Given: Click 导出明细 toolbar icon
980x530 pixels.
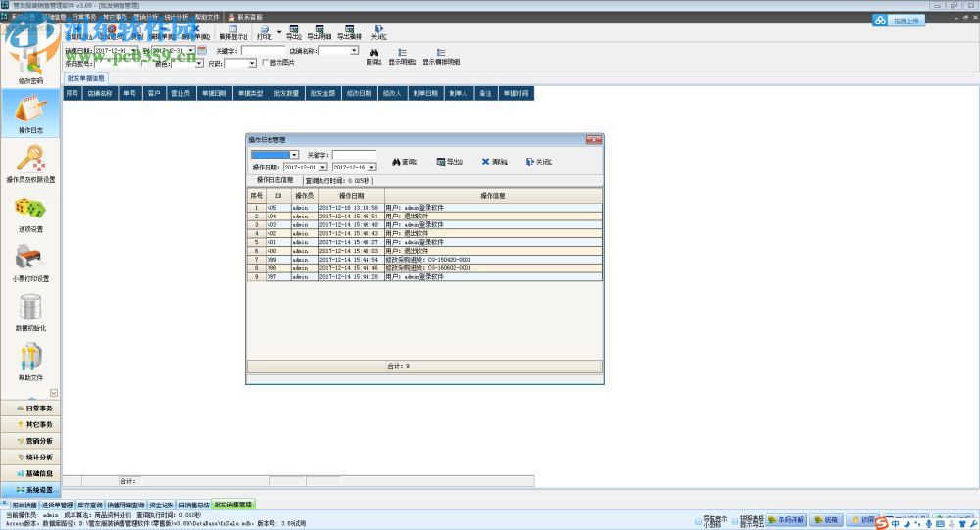Looking at the screenshot, I should click(x=319, y=32).
